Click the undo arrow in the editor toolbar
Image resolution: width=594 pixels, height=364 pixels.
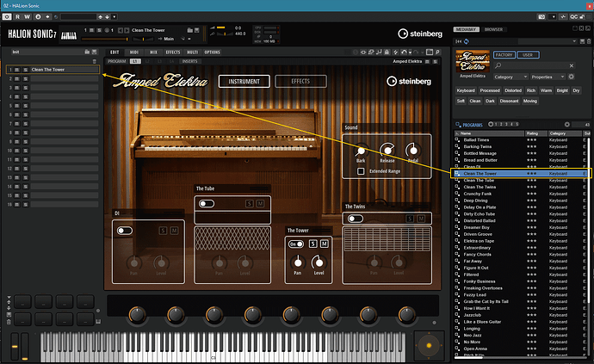coord(404,52)
